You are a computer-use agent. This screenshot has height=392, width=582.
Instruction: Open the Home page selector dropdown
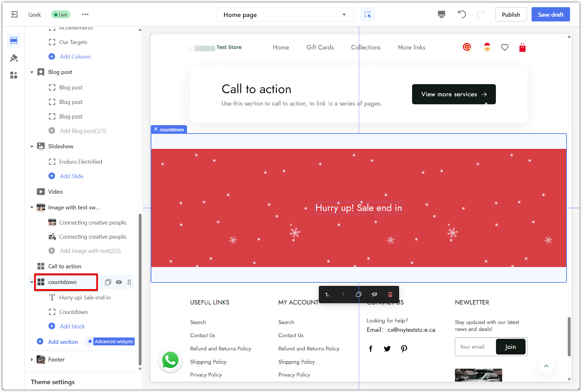tap(285, 15)
